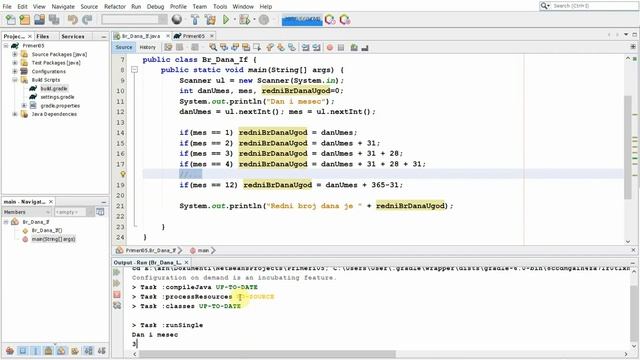Click the red Stop button in Output
Viewport: 640px width, 360px height.
tap(117, 294)
